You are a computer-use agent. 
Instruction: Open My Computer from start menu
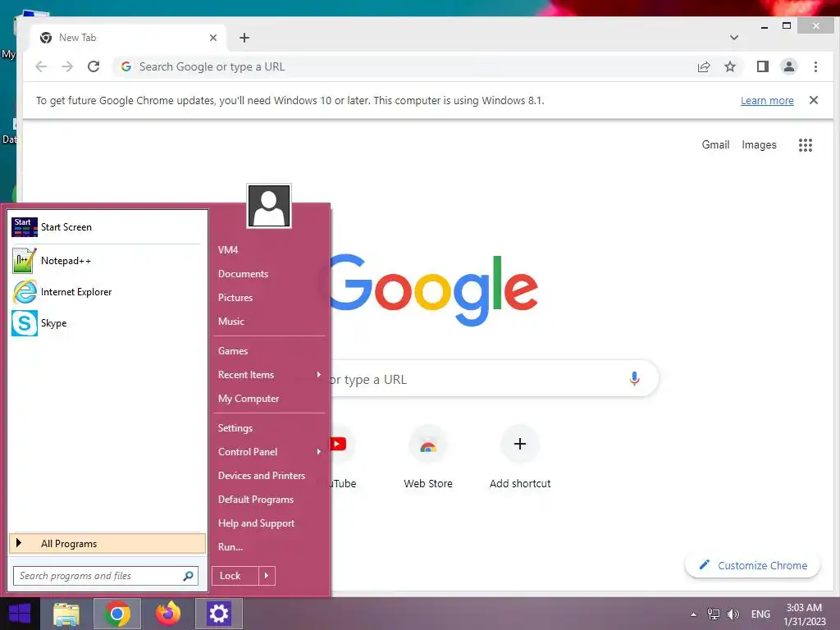point(249,399)
